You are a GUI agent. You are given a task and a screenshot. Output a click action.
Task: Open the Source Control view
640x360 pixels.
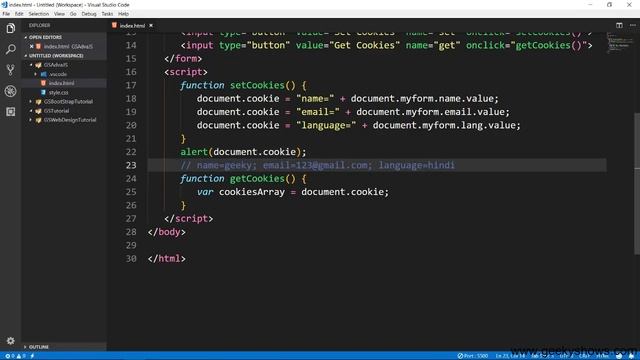[11, 70]
